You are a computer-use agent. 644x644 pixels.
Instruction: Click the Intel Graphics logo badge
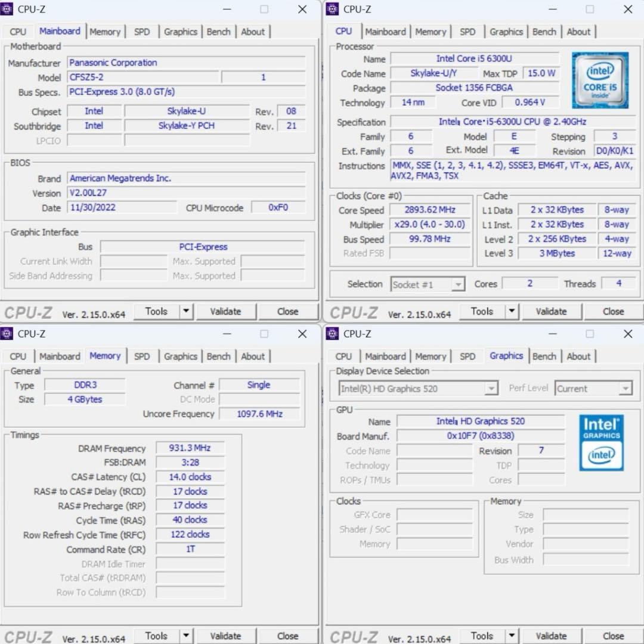[601, 442]
